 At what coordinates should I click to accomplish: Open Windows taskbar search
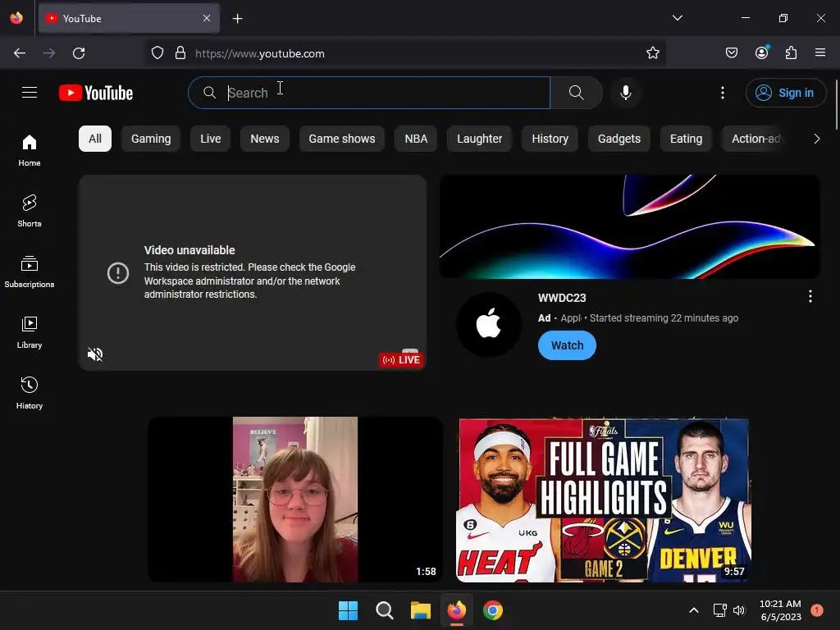(384, 610)
